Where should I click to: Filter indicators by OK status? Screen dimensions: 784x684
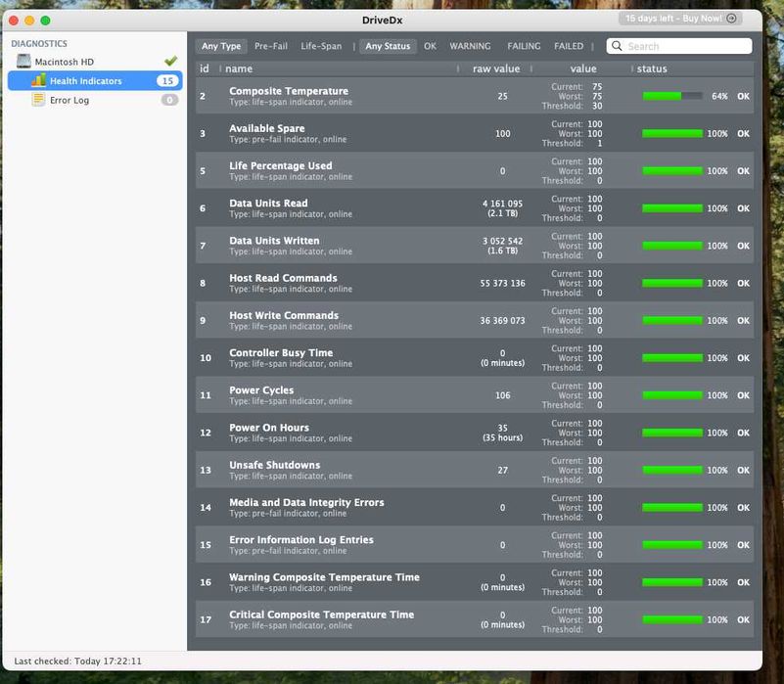tap(430, 46)
